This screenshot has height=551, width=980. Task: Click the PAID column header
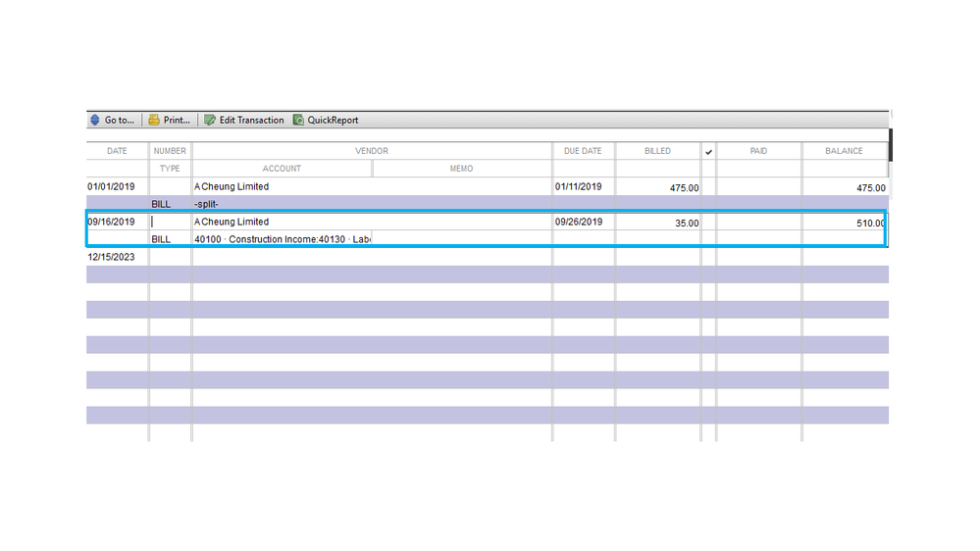pyautogui.click(x=758, y=151)
